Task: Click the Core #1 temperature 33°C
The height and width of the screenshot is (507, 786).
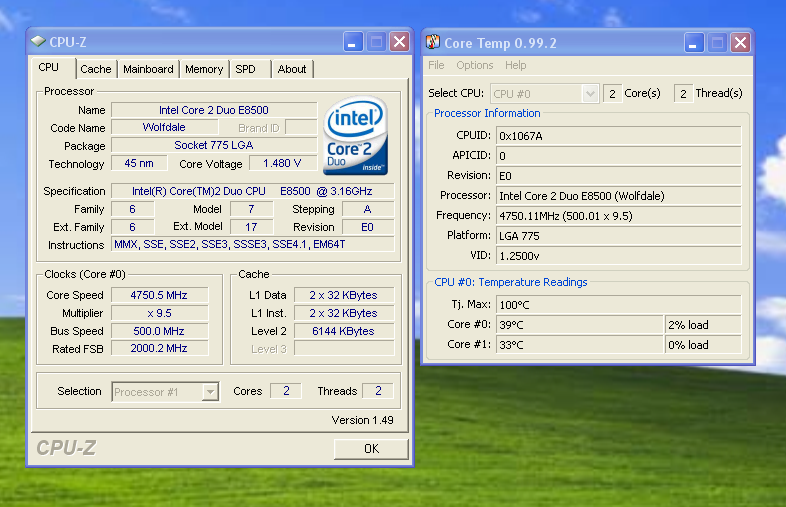Action: tap(579, 345)
